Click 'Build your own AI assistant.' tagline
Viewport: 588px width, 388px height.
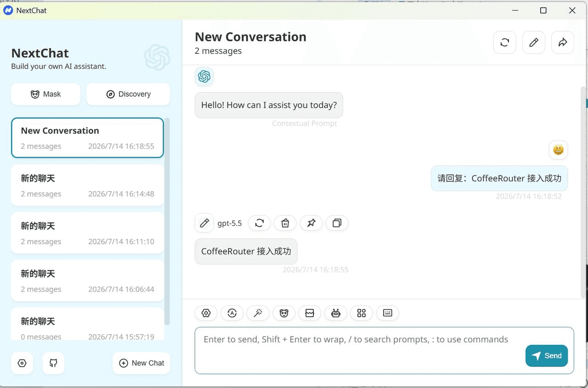click(x=59, y=66)
